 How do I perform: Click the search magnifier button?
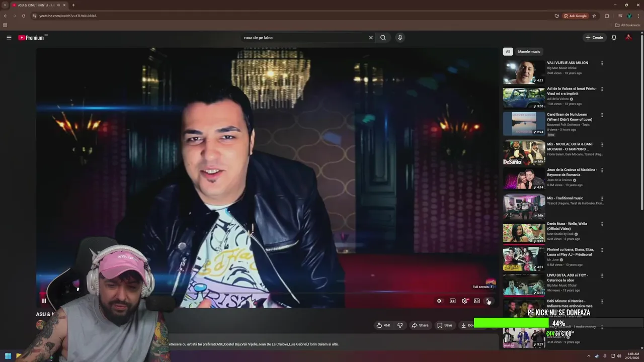(383, 38)
